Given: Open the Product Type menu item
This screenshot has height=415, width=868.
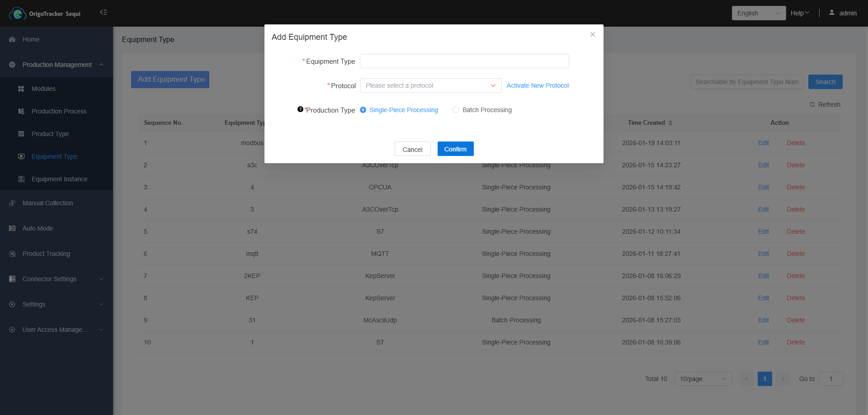Looking at the screenshot, I should click(x=50, y=134).
